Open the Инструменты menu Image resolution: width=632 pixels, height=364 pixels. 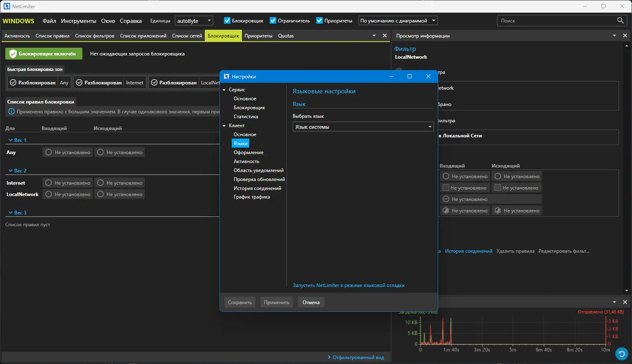78,21
